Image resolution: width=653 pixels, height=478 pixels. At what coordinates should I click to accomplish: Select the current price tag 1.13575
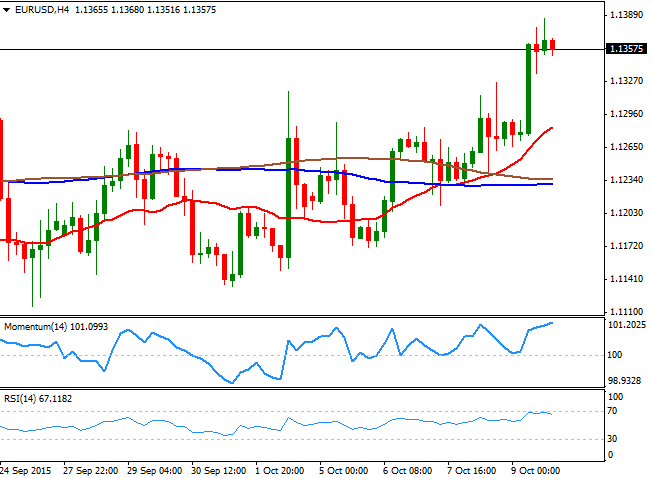627,48
